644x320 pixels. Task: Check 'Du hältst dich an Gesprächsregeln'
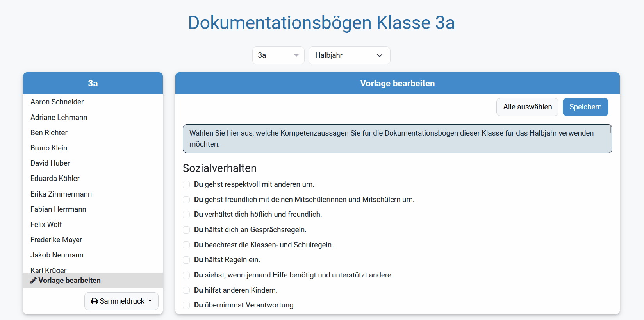pos(186,230)
